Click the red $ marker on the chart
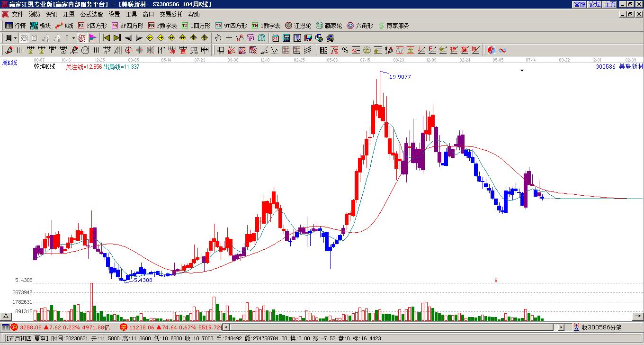 496,280
